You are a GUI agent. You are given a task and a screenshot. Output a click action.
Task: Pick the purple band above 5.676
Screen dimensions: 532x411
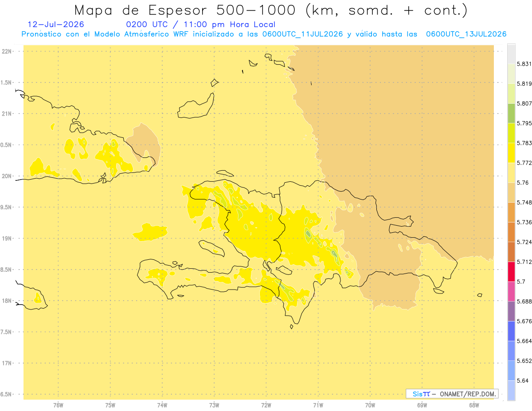point(511,311)
